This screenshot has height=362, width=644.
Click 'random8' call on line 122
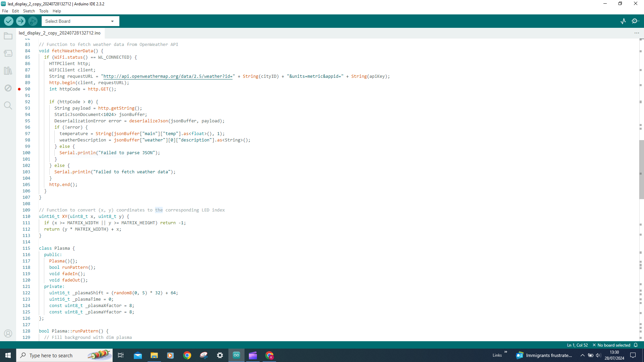click(123, 293)
